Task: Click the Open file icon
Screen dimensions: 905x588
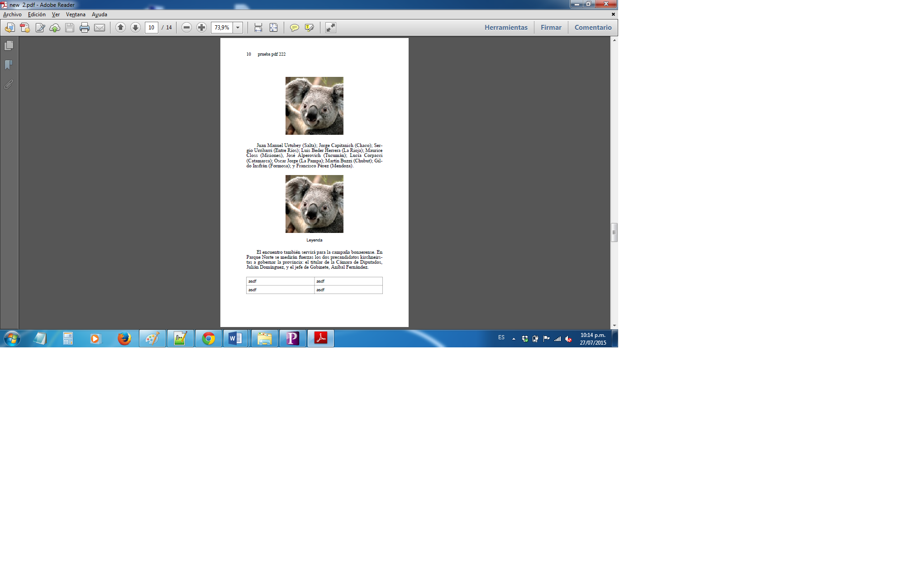Action: coord(10,28)
